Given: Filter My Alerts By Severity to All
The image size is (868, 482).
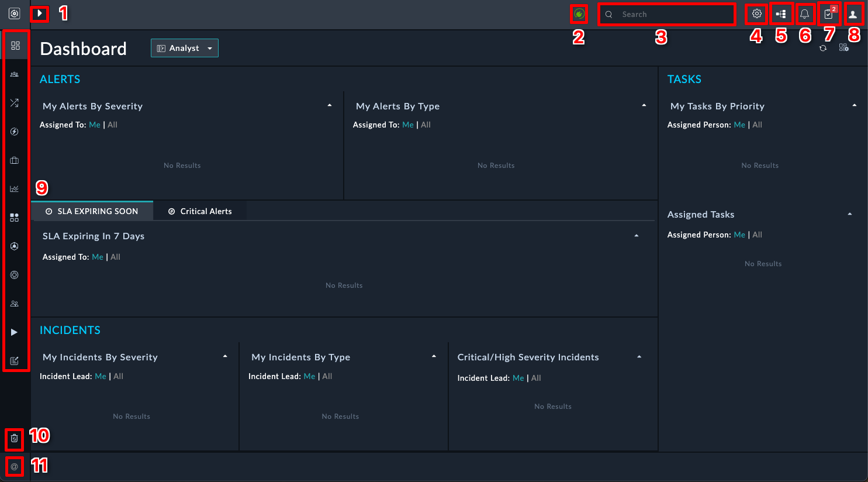Looking at the screenshot, I should click(113, 125).
